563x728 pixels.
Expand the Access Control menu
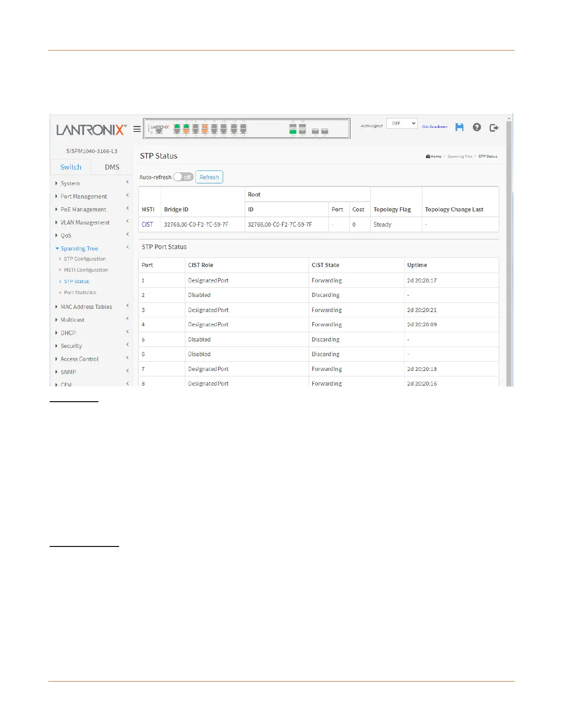point(92,359)
